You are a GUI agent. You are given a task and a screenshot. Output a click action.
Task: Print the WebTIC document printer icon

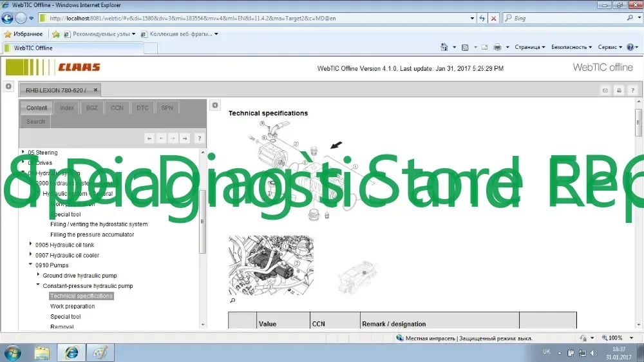click(619, 90)
